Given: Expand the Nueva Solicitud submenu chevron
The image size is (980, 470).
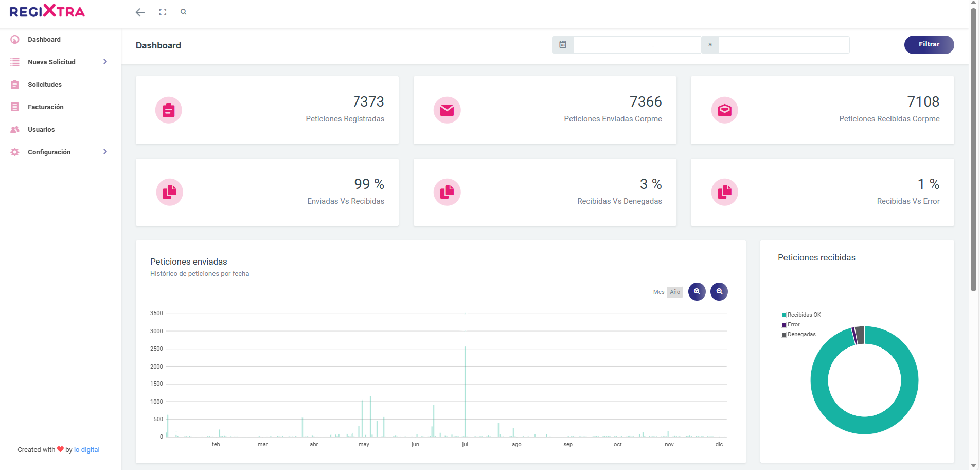Looking at the screenshot, I should click(x=105, y=62).
